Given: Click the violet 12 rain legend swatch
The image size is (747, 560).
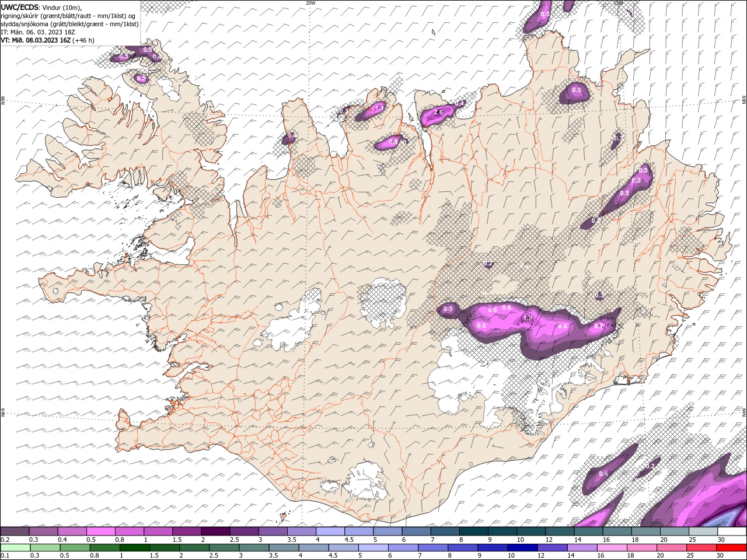Looking at the screenshot, I should tap(553, 548).
